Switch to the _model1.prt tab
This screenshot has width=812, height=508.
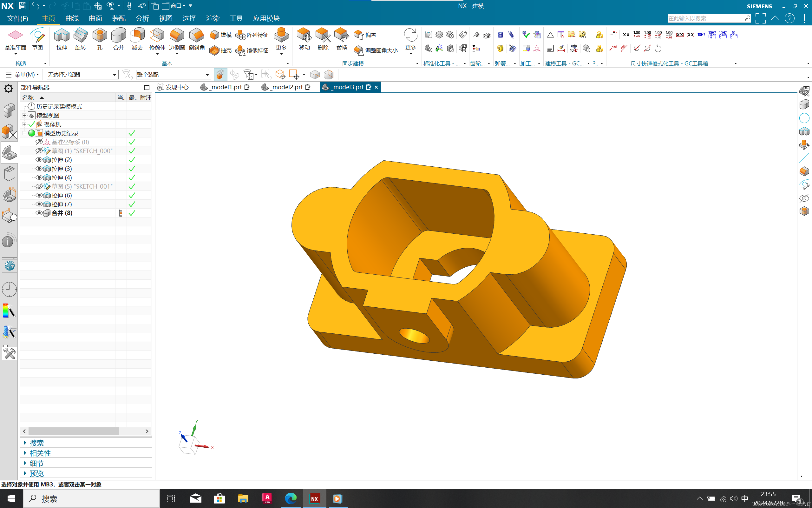coord(225,87)
